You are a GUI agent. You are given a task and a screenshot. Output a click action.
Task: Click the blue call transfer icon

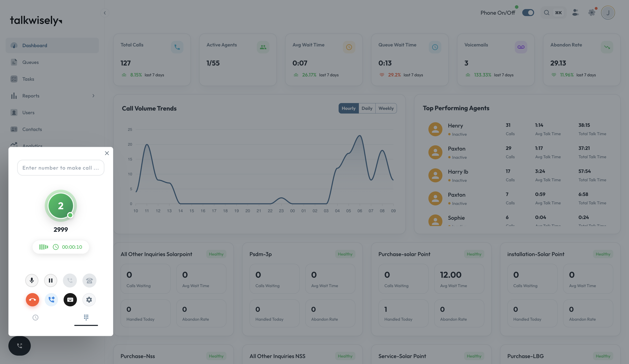click(x=51, y=300)
